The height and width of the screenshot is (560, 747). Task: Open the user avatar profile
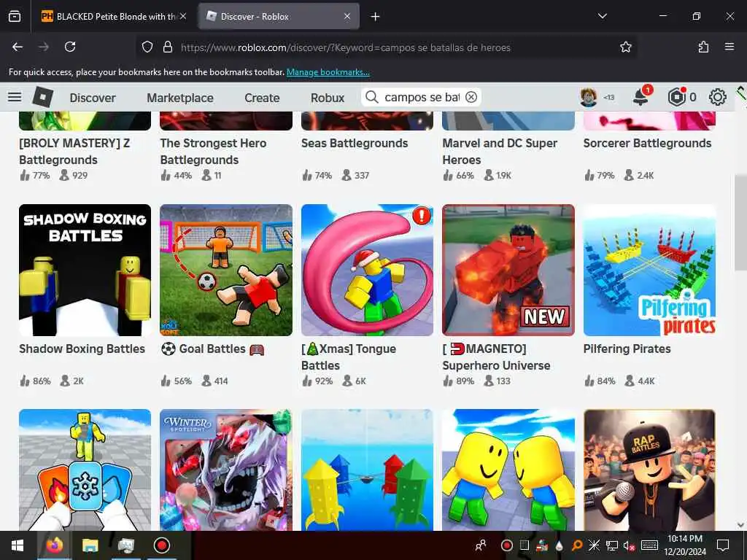click(589, 97)
